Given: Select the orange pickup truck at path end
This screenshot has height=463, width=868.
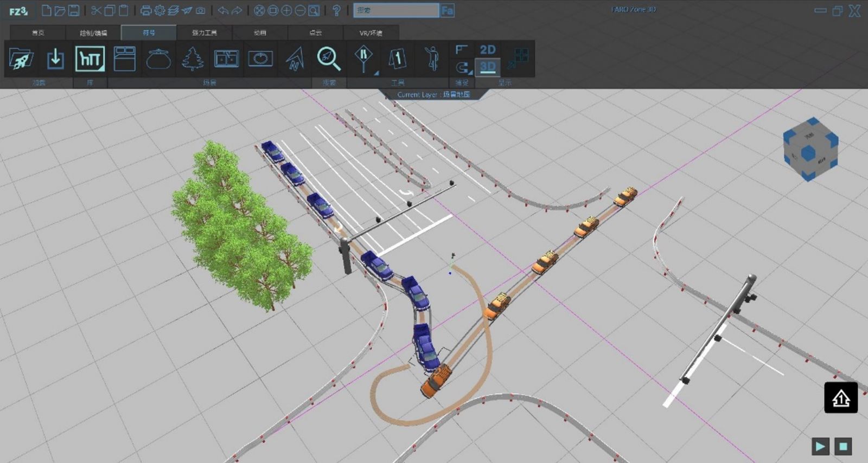Looking at the screenshot, I should pyautogui.click(x=436, y=381).
